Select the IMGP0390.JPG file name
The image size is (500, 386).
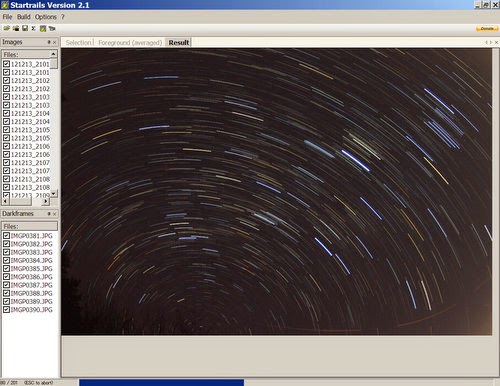[x=32, y=310]
